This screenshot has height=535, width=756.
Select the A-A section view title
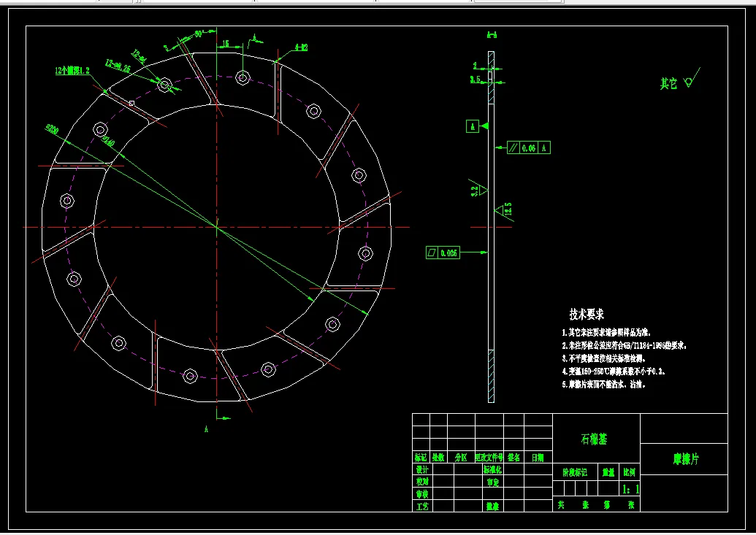coord(492,35)
